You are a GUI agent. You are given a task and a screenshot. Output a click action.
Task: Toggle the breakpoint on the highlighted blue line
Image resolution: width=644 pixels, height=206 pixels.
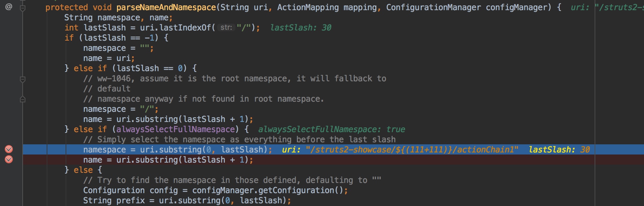click(9, 149)
